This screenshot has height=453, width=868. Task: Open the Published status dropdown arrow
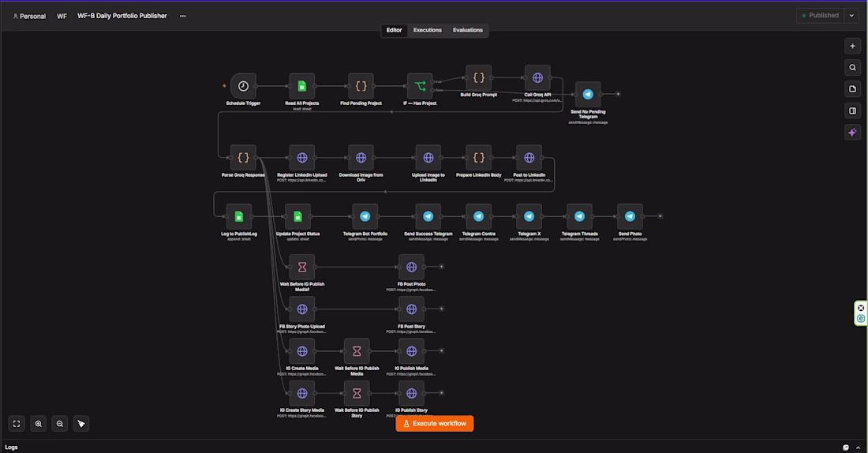852,16
